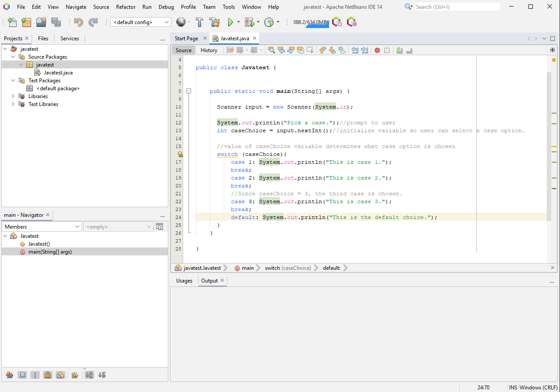Open the Run Project dropdown arrow

point(238,22)
